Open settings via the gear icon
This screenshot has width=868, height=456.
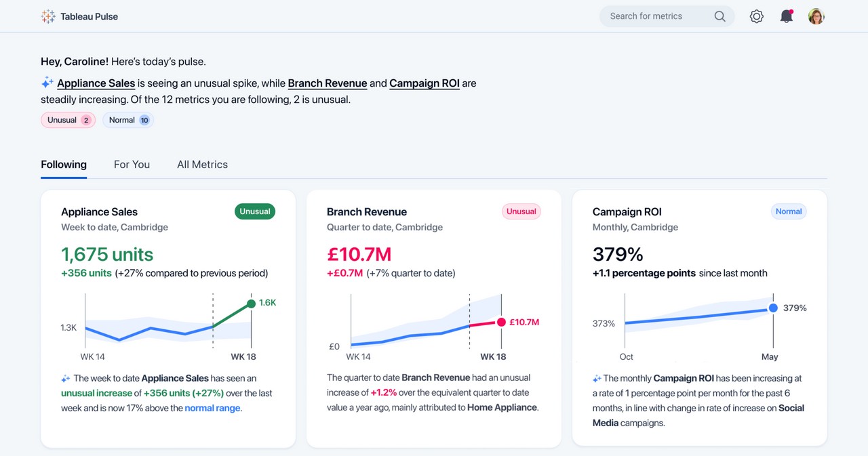[x=757, y=16]
